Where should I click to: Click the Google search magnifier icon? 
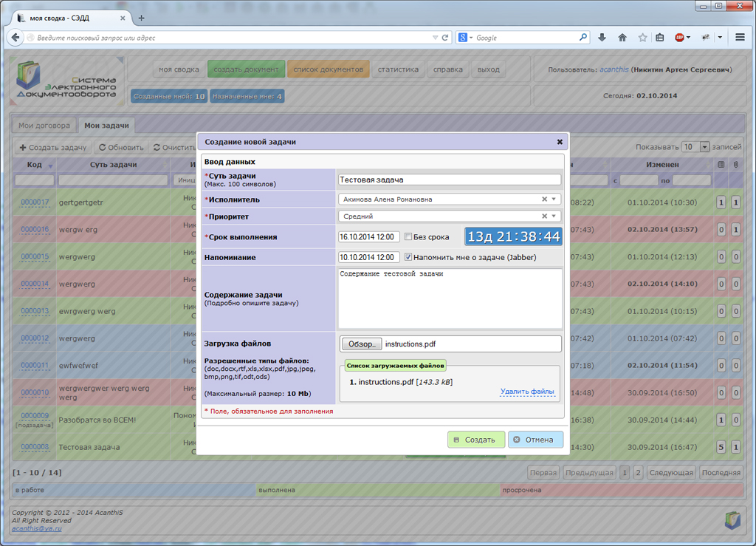(583, 37)
